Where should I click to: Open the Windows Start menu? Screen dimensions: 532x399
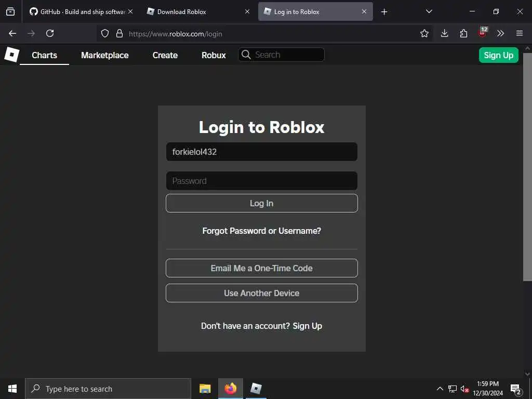point(12,389)
